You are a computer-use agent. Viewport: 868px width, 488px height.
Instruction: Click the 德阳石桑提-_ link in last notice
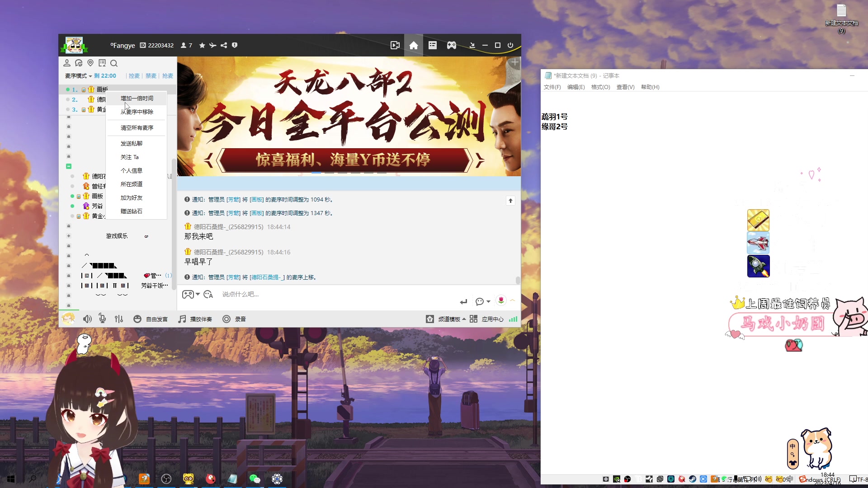point(267,277)
